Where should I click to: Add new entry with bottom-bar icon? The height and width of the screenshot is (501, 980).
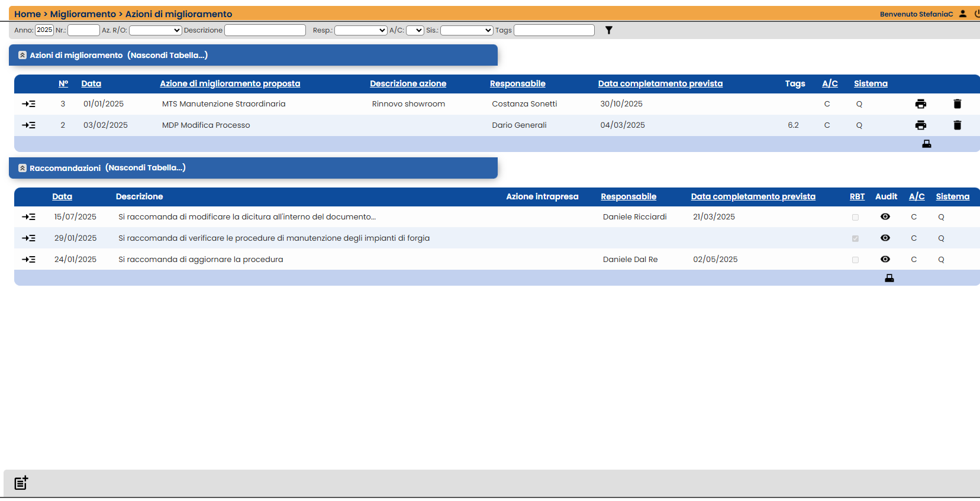pyautogui.click(x=21, y=483)
